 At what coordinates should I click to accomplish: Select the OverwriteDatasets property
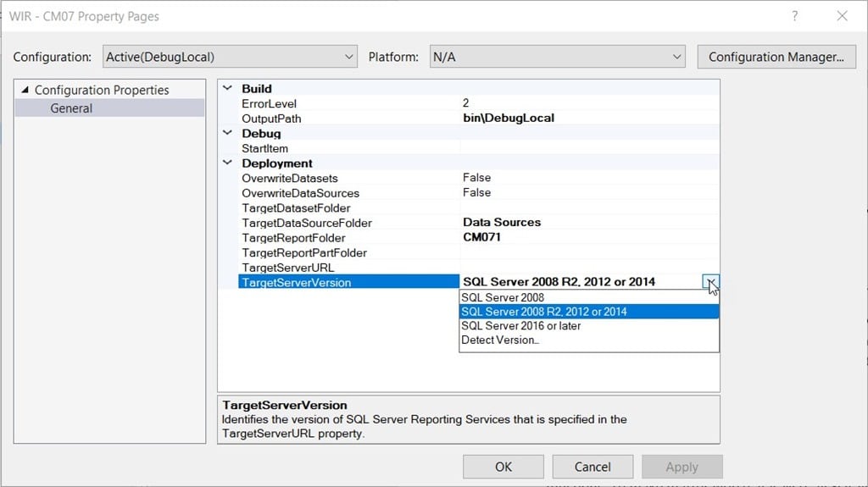tap(290, 178)
